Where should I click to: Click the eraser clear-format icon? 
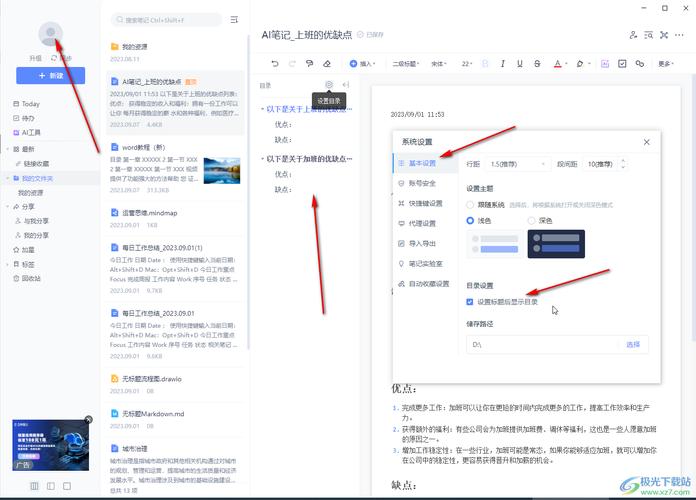pyautogui.click(x=327, y=64)
